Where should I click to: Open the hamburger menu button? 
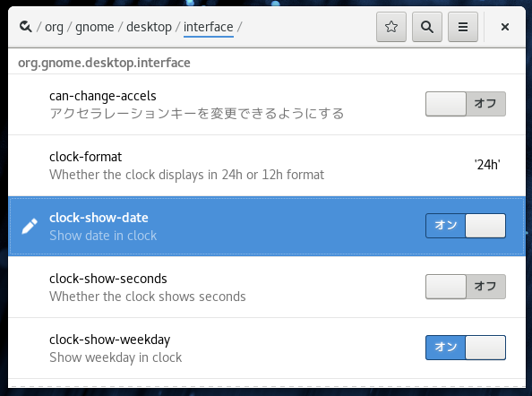pyautogui.click(x=463, y=27)
